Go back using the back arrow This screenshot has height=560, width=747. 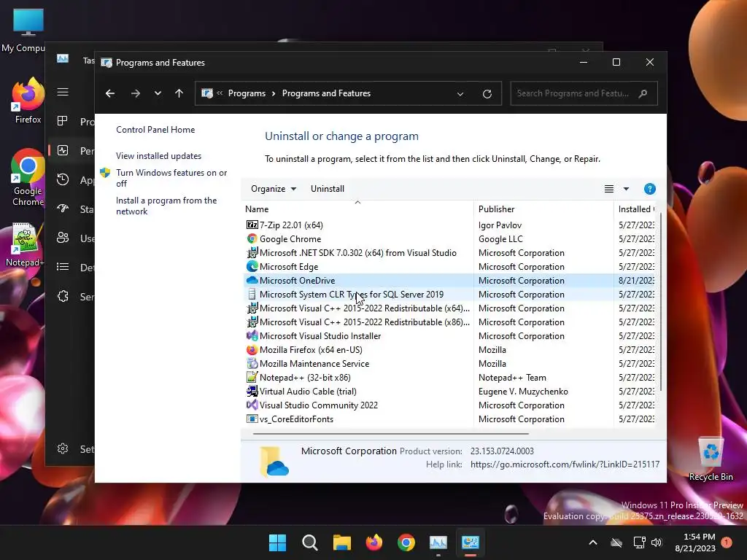point(110,93)
